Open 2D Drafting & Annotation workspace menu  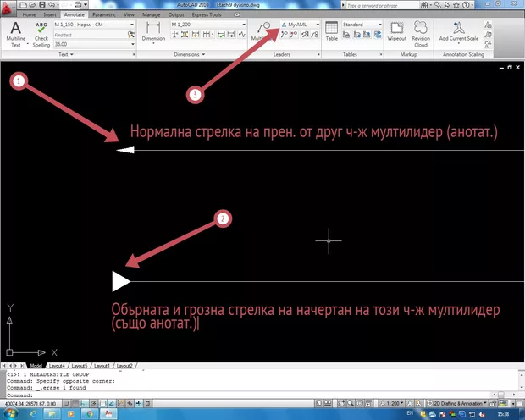457,403
